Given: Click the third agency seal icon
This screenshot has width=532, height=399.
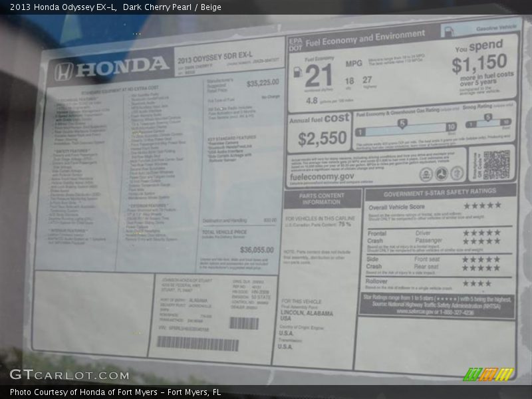Looking at the screenshot, I should click(457, 173).
